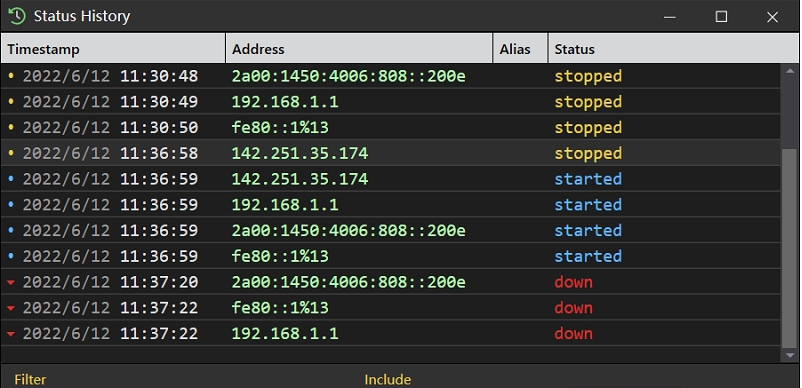Click yellow dot beside 11:36:58 entry
The width and height of the screenshot is (802, 388).
point(11,153)
